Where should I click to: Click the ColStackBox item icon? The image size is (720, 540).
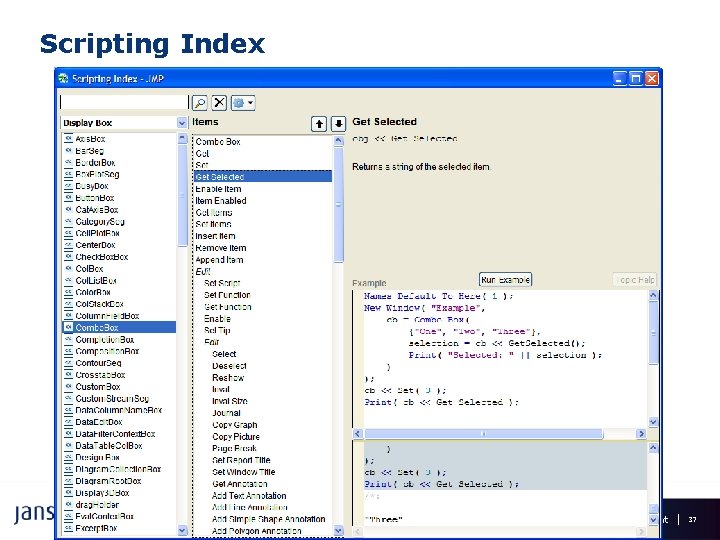(x=68, y=304)
